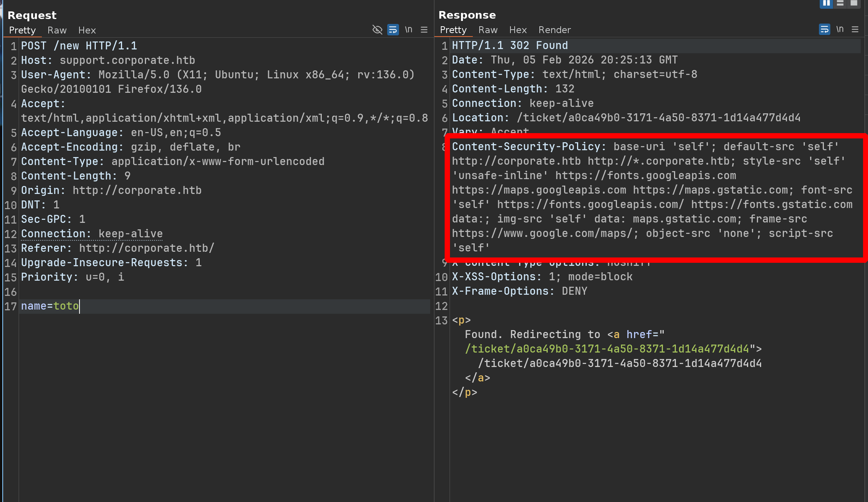The height and width of the screenshot is (502, 868).
Task: Click the name=toto body line
Action: [50, 306]
